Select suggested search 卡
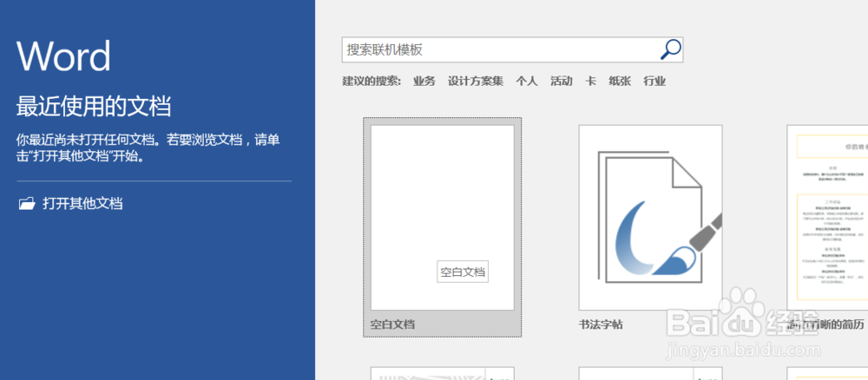This screenshot has width=868, height=380. pos(590,82)
